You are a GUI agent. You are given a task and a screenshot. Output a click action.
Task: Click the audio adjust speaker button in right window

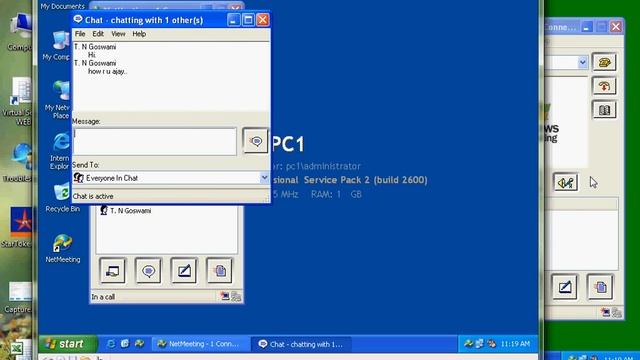click(x=566, y=182)
